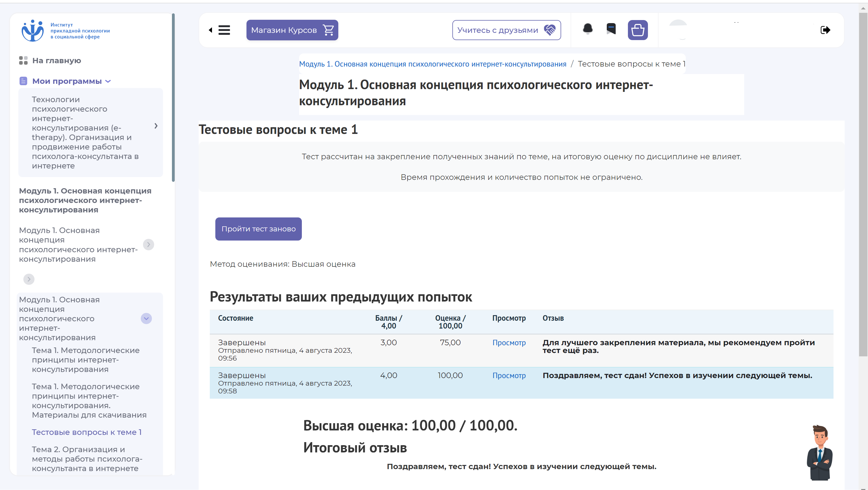Go to На главную in sidebar
This screenshot has width=868, height=490.
tap(56, 60)
